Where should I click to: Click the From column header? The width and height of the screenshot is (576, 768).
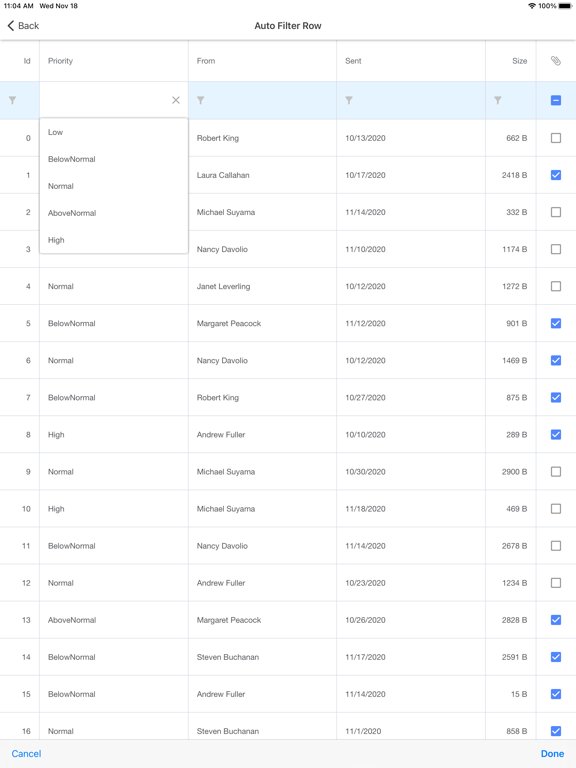point(263,61)
